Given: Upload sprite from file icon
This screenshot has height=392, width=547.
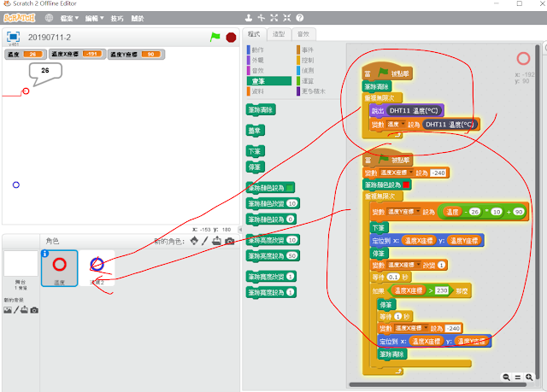Looking at the screenshot, I should 216,241.
